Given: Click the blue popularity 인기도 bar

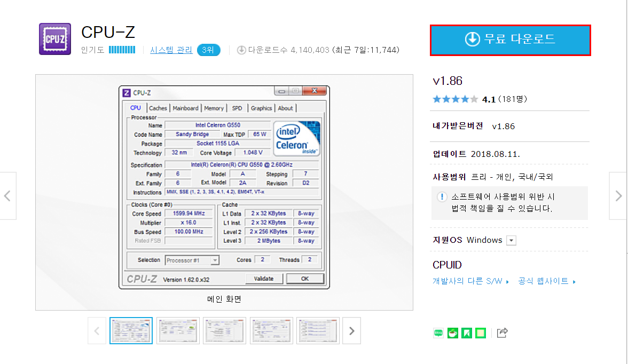Looking at the screenshot, I should click(122, 50).
